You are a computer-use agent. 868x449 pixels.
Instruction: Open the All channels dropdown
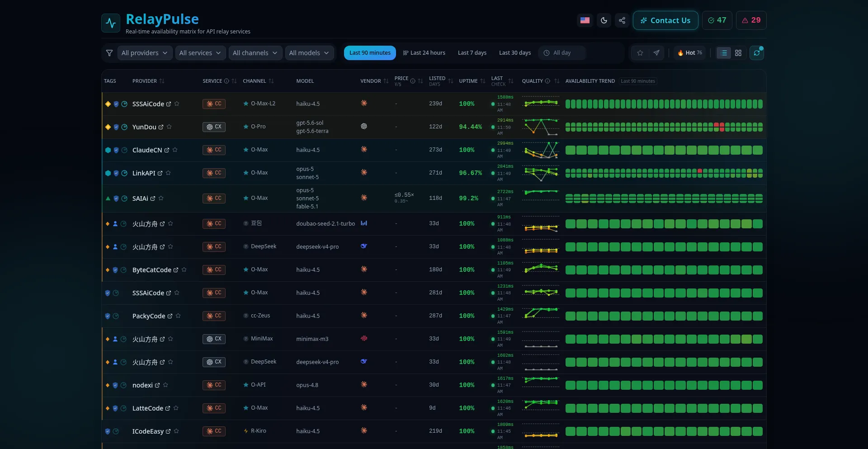coord(255,53)
